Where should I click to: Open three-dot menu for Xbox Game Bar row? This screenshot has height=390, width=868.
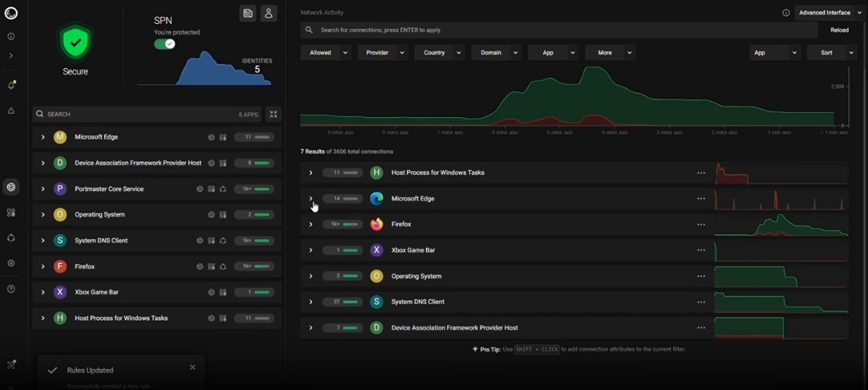[701, 250]
